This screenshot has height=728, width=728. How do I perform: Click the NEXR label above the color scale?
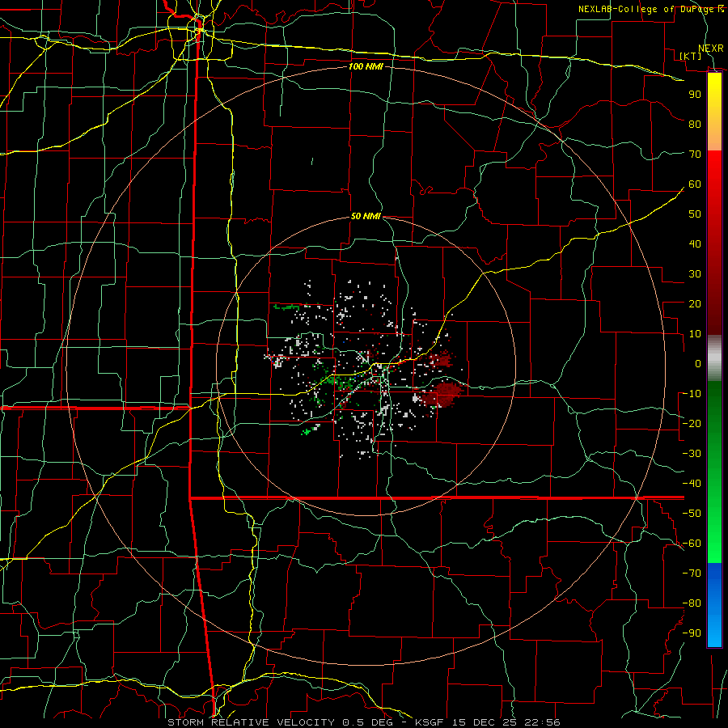point(710,49)
